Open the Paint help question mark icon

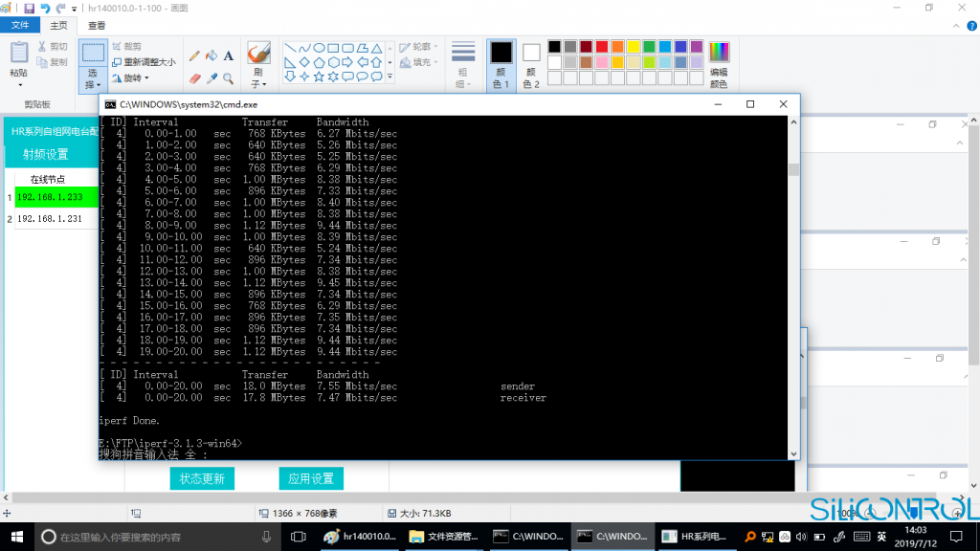972,26
